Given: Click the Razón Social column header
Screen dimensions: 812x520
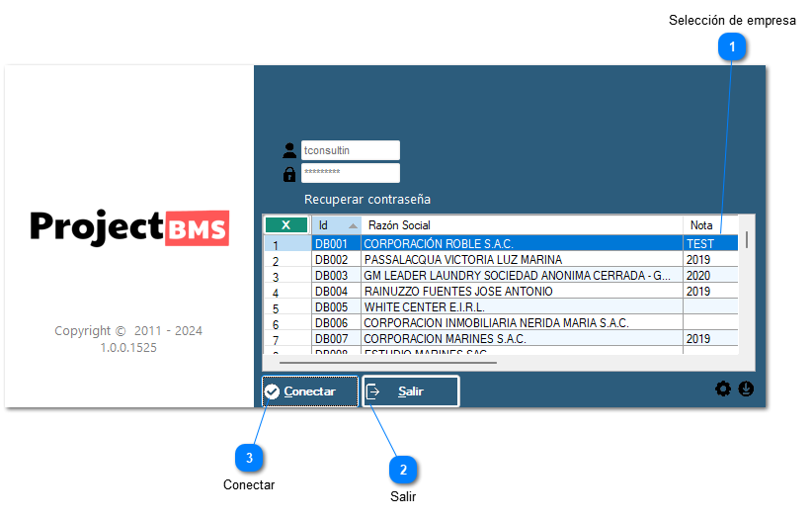Looking at the screenshot, I should coord(522,225).
